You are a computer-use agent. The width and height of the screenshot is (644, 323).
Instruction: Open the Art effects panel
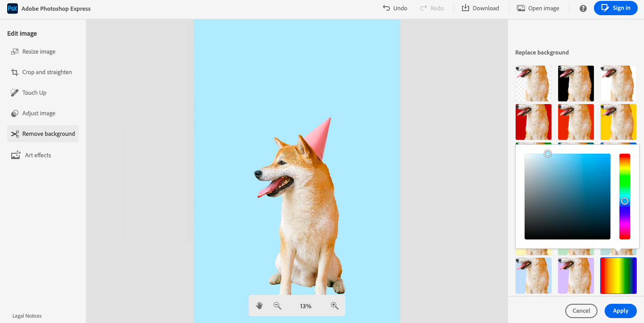click(x=38, y=155)
